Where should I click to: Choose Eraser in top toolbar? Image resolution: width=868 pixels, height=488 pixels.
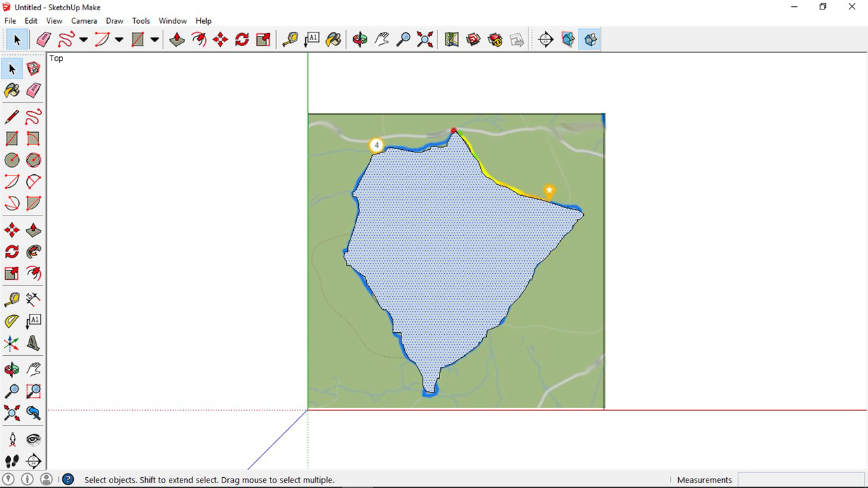[43, 39]
